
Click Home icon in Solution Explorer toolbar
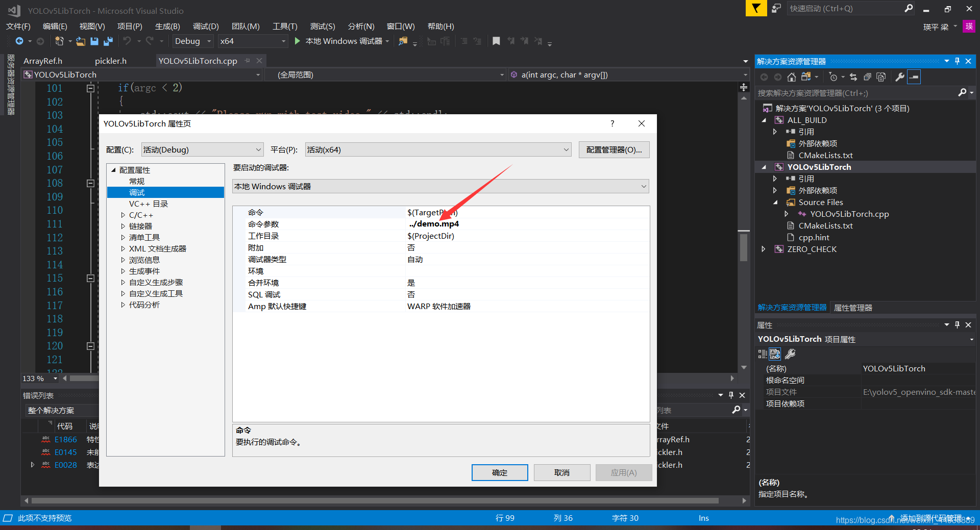(x=791, y=77)
